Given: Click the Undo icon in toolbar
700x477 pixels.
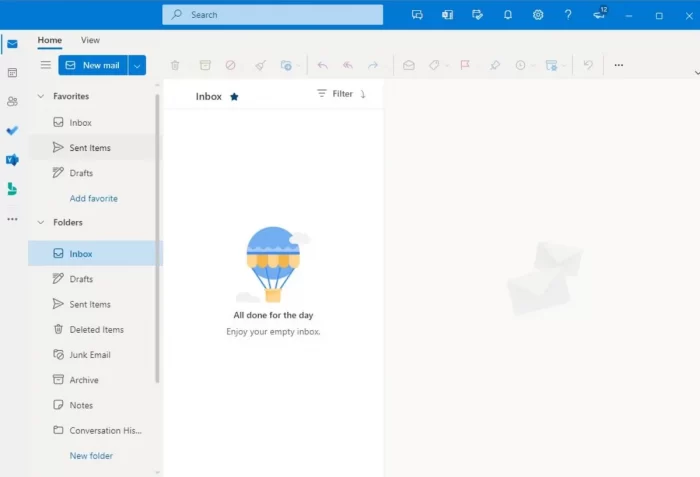Looking at the screenshot, I should pos(588,65).
